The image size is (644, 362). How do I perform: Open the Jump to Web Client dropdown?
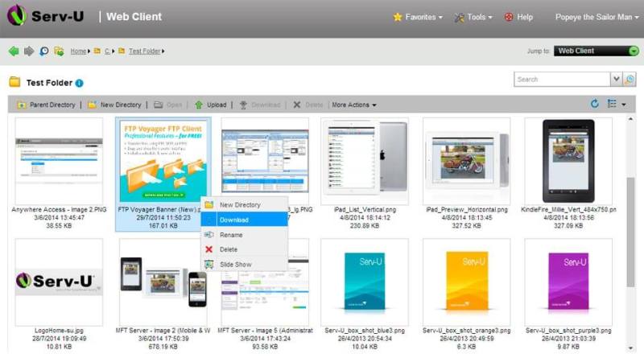pos(596,51)
